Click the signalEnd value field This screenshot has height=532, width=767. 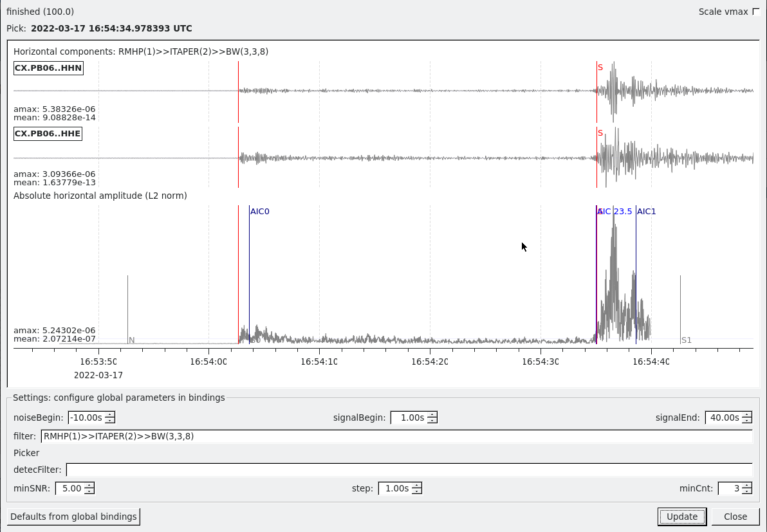[723, 417]
